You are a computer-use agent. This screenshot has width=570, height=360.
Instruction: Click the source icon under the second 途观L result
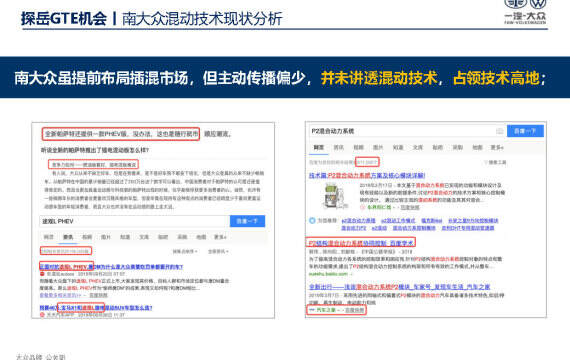click(43, 315)
